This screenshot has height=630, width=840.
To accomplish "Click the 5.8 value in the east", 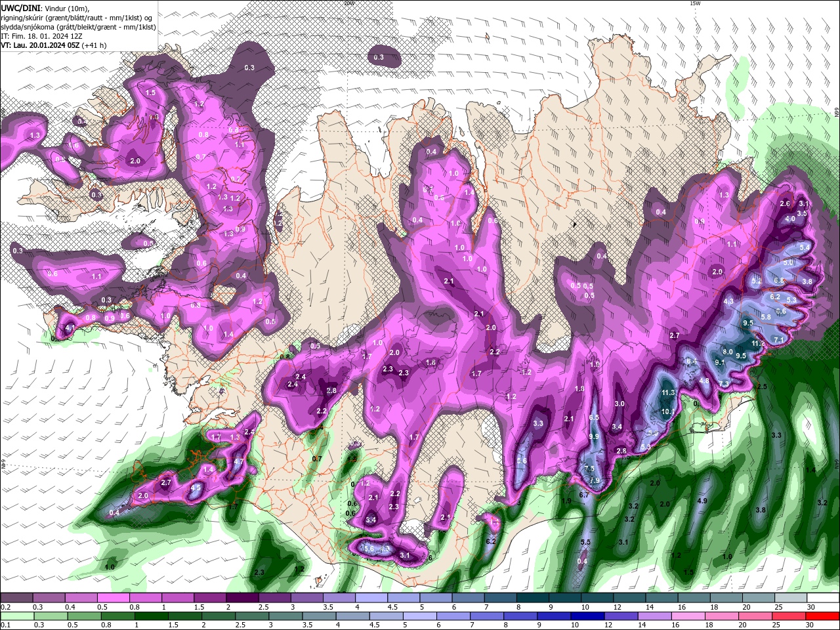I will (766, 317).
